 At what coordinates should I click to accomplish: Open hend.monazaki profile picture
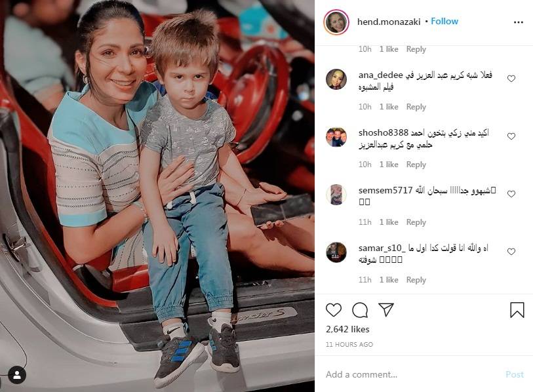336,22
